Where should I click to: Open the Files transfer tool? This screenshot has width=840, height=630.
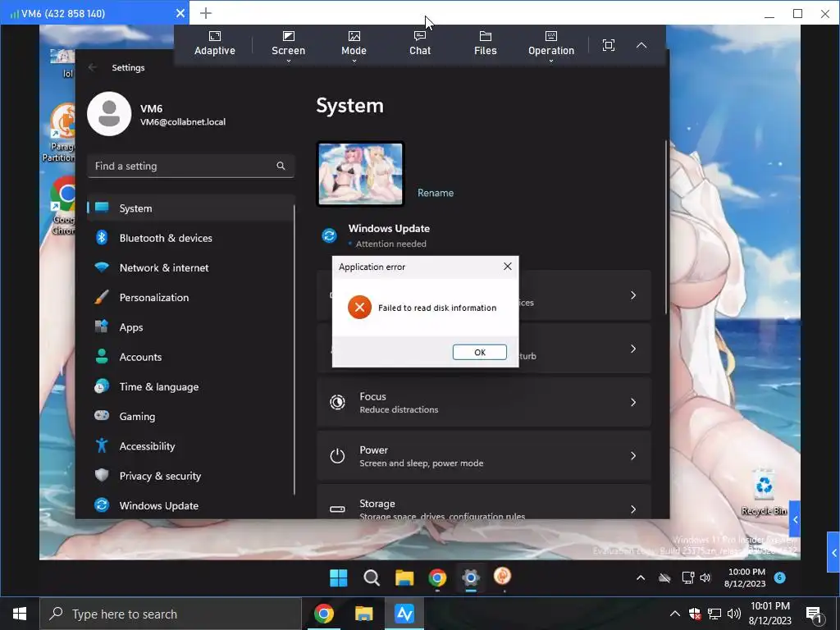pos(486,44)
